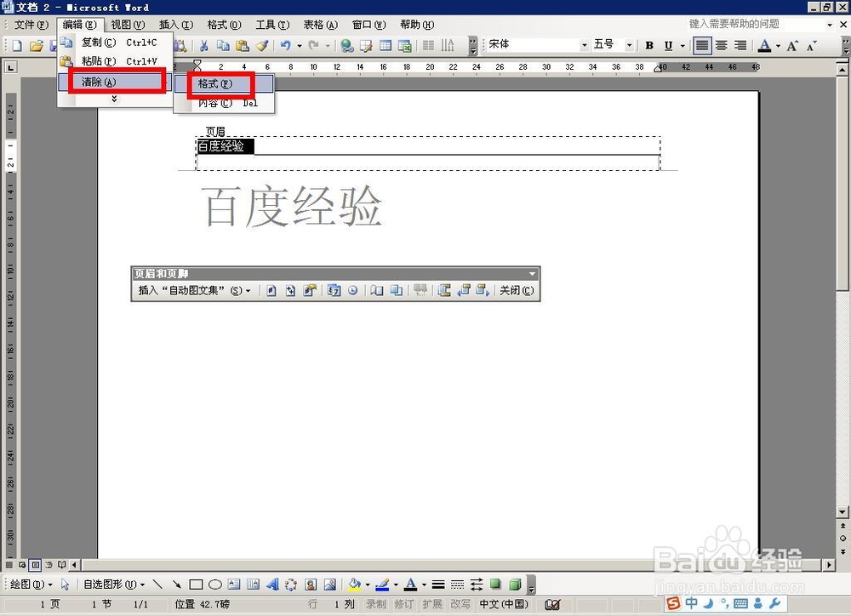The height and width of the screenshot is (616, 851).
Task: Toggle justified text alignment
Action: tap(702, 46)
